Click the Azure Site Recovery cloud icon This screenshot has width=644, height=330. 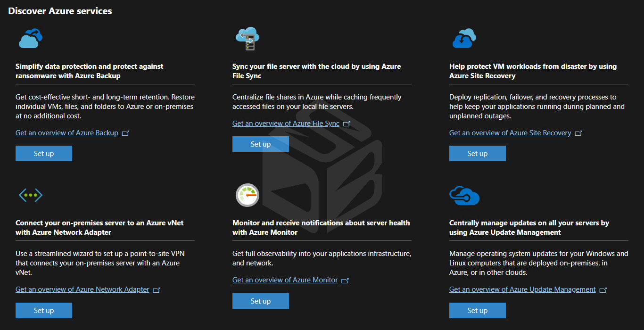coord(464,38)
